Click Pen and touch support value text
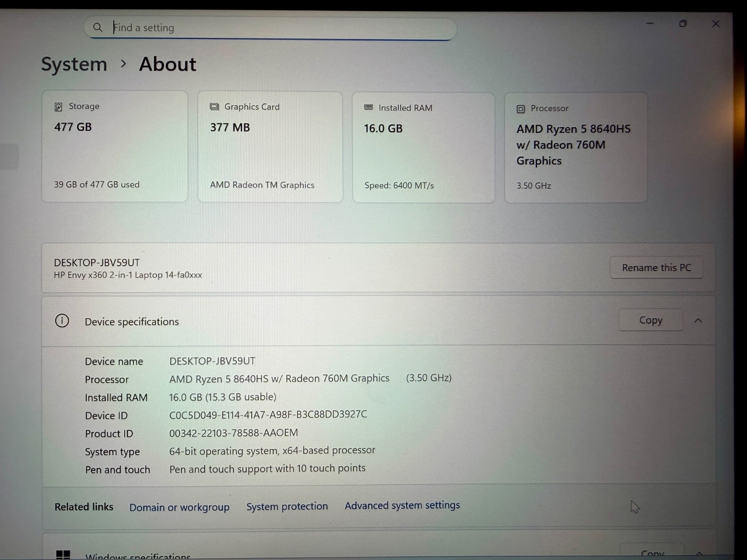The image size is (747, 560). pyautogui.click(x=268, y=469)
